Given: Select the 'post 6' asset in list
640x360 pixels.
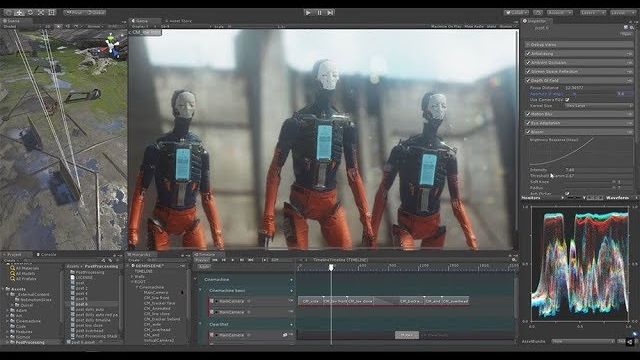Looking at the screenshot, I should coord(80,304).
